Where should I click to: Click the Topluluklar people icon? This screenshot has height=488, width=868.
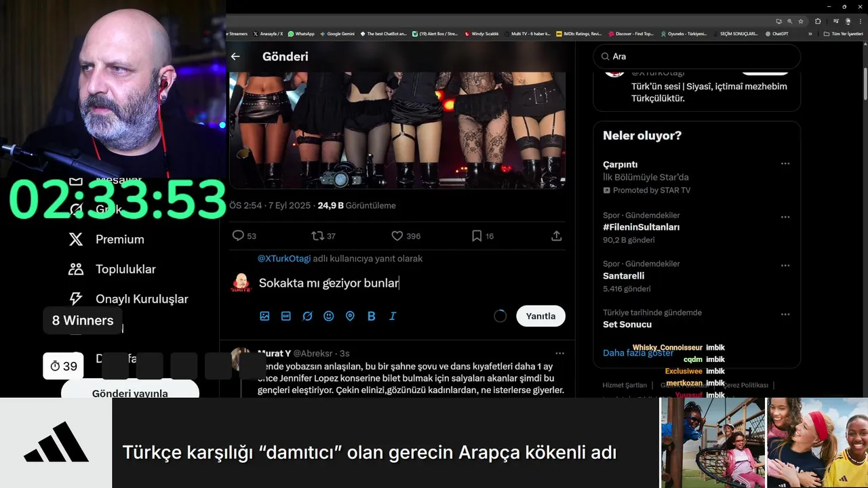(76, 269)
